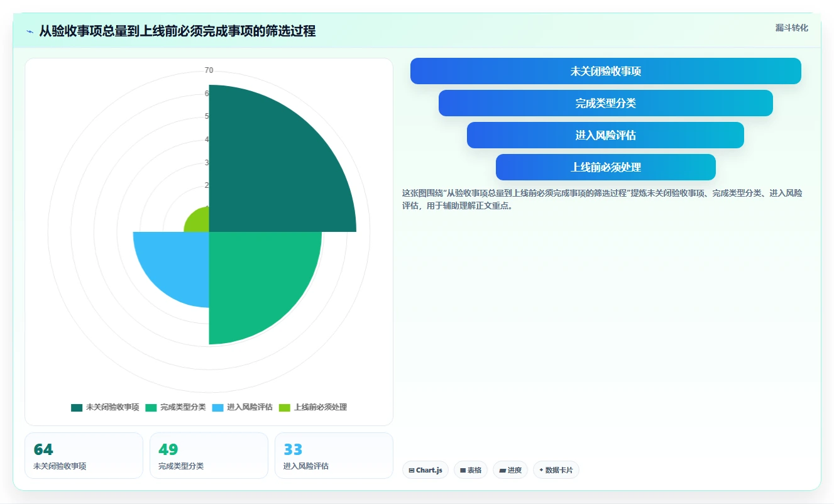Select the 进度 tag

click(510, 470)
